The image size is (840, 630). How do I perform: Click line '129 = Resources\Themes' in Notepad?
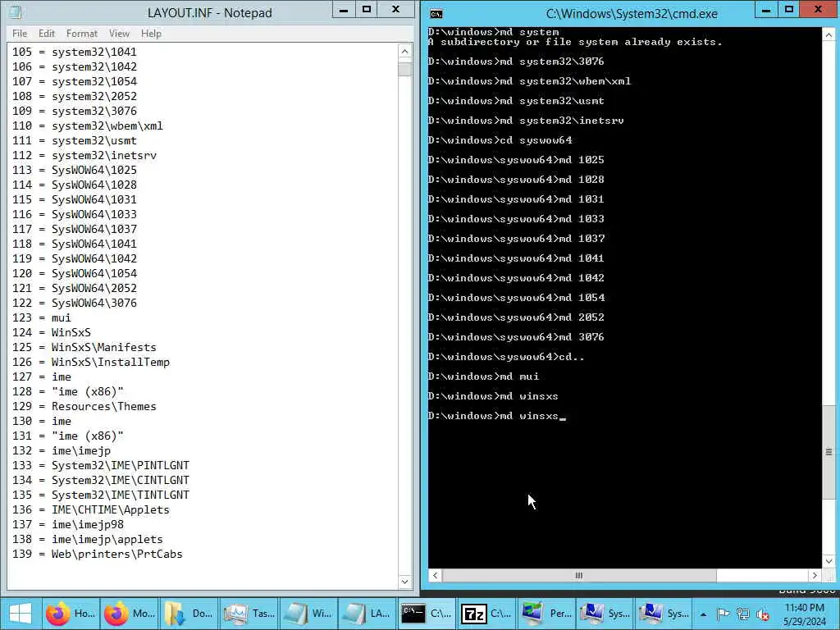pyautogui.click(x=84, y=406)
